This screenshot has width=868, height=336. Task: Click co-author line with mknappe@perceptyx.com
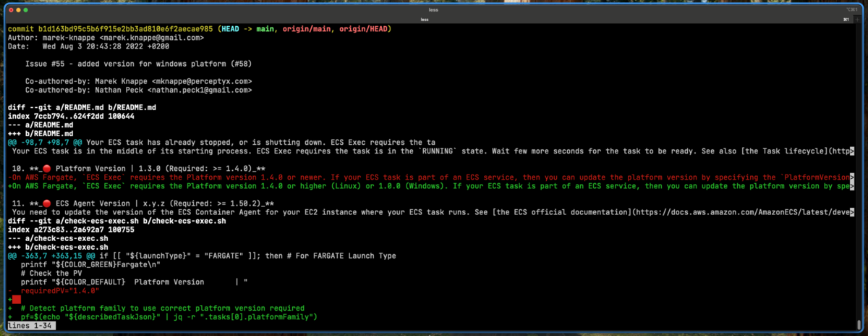click(x=138, y=80)
